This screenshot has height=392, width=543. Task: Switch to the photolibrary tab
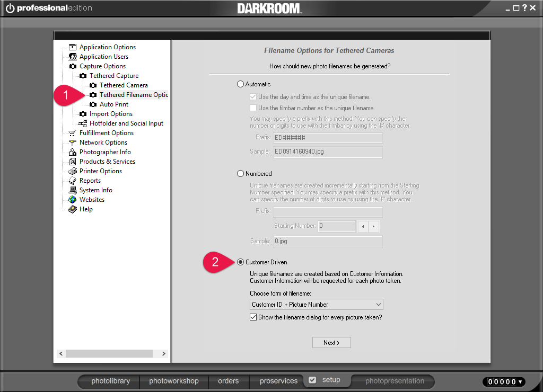click(x=110, y=381)
